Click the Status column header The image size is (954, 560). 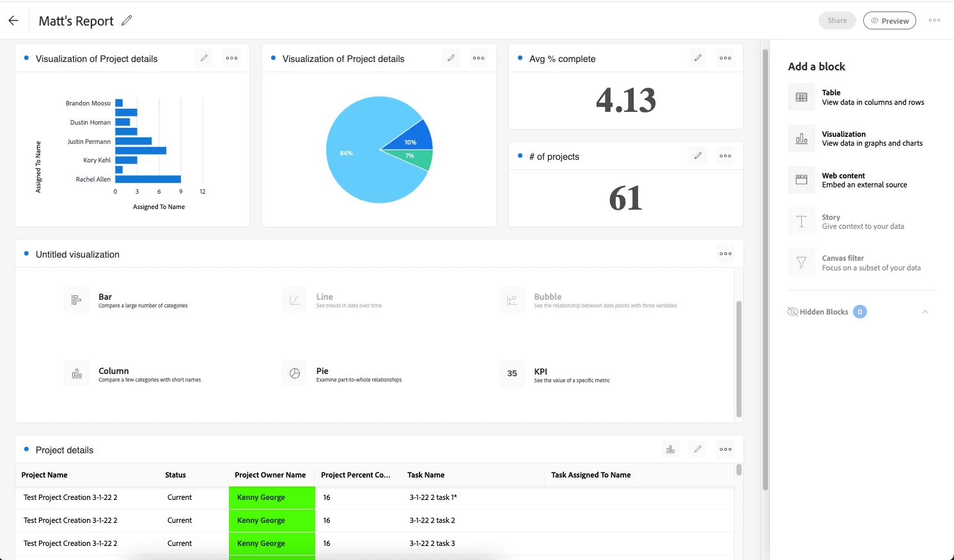(193, 475)
